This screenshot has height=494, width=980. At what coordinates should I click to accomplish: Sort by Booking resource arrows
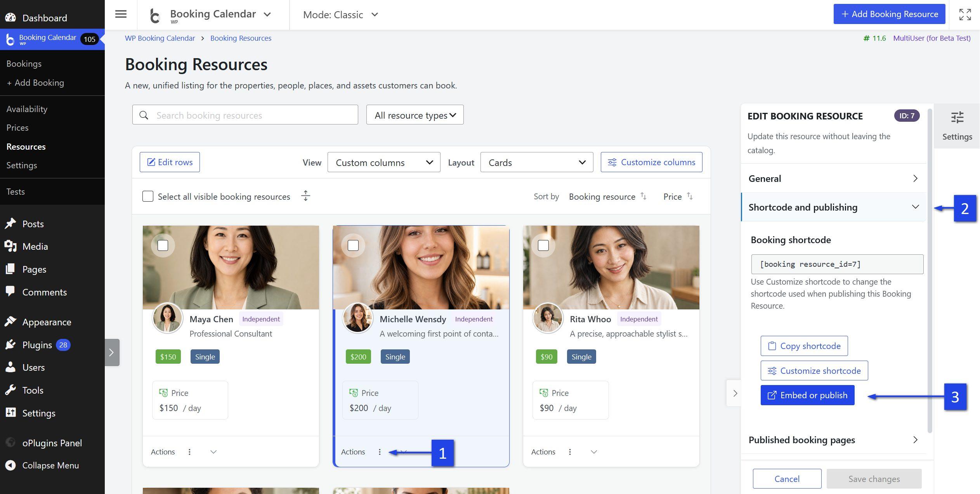pos(644,196)
